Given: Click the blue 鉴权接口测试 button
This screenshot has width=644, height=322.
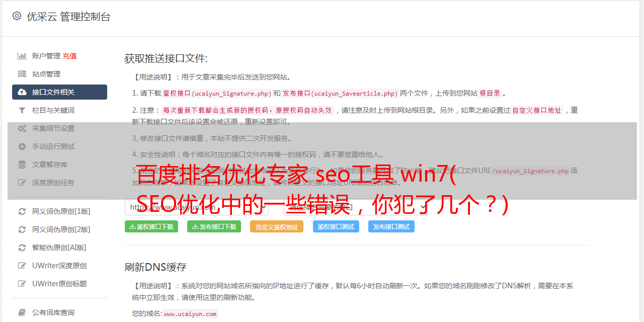Looking at the screenshot, I should pos(336,226).
